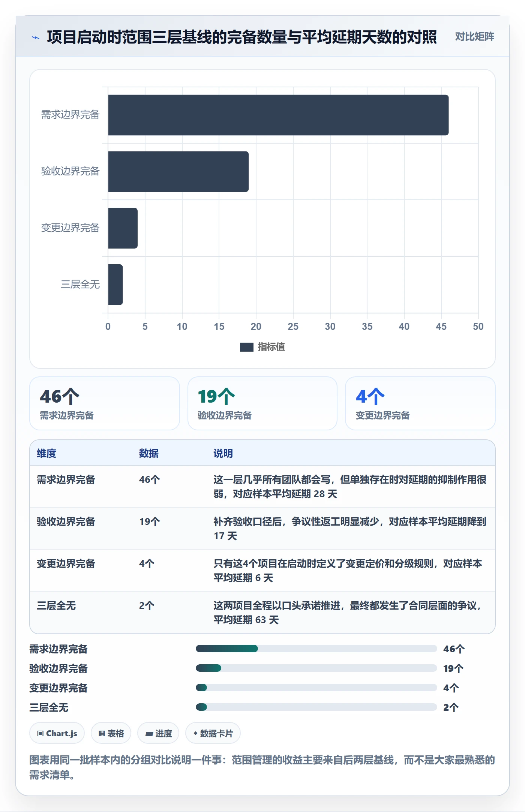
Task: Click table cell 变更边界完备 in 维度 column
Action: click(x=66, y=563)
